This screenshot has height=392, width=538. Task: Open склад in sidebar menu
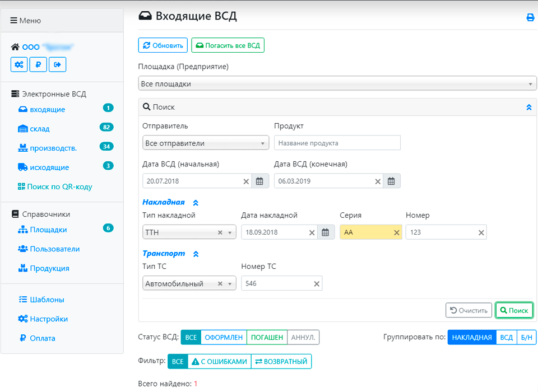click(40, 129)
